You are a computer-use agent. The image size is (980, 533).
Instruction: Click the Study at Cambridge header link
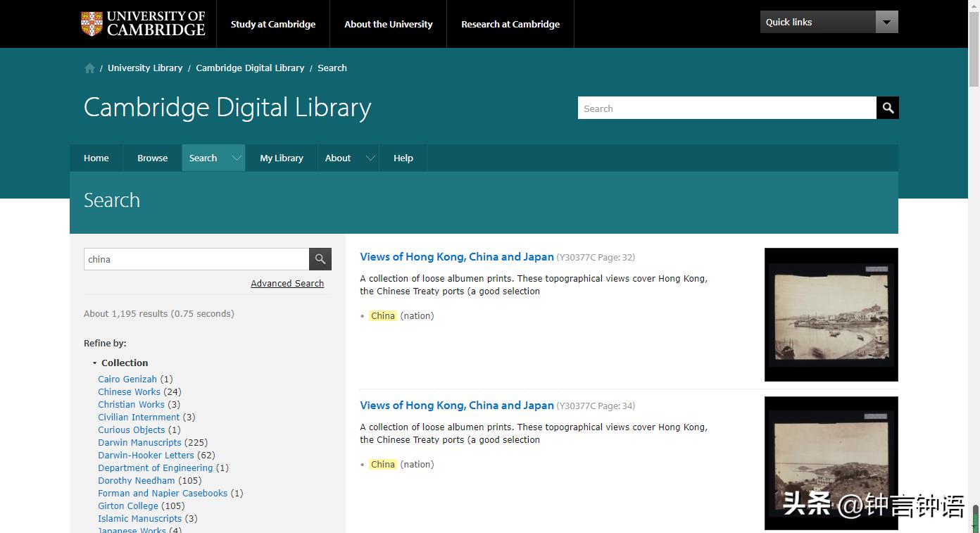click(x=273, y=24)
